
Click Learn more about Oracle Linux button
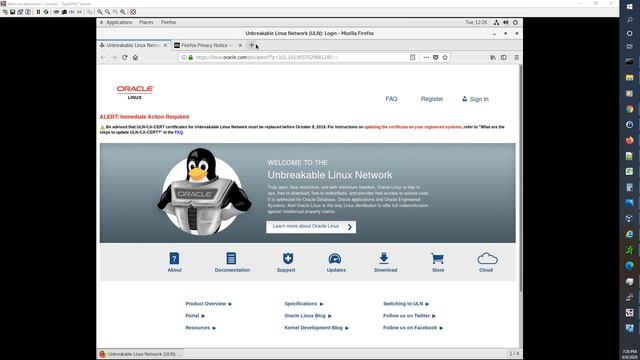pos(311,227)
